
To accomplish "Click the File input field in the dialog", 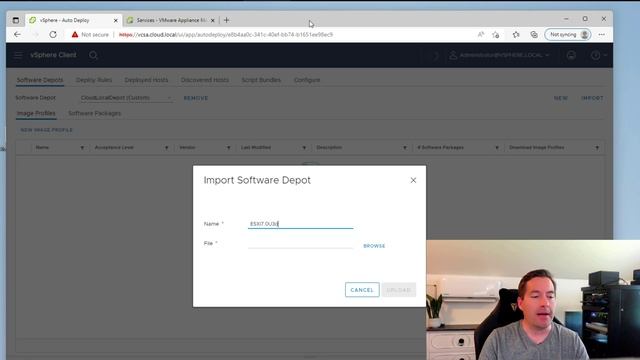I will (x=300, y=244).
